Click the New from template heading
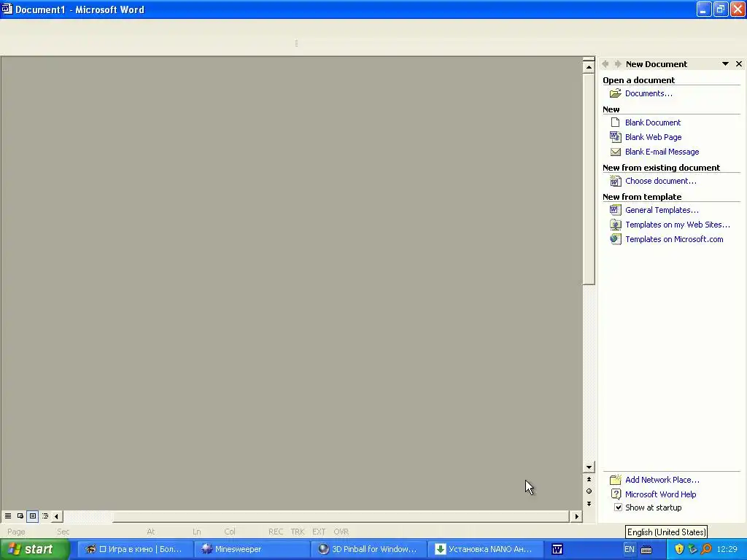 coord(642,197)
